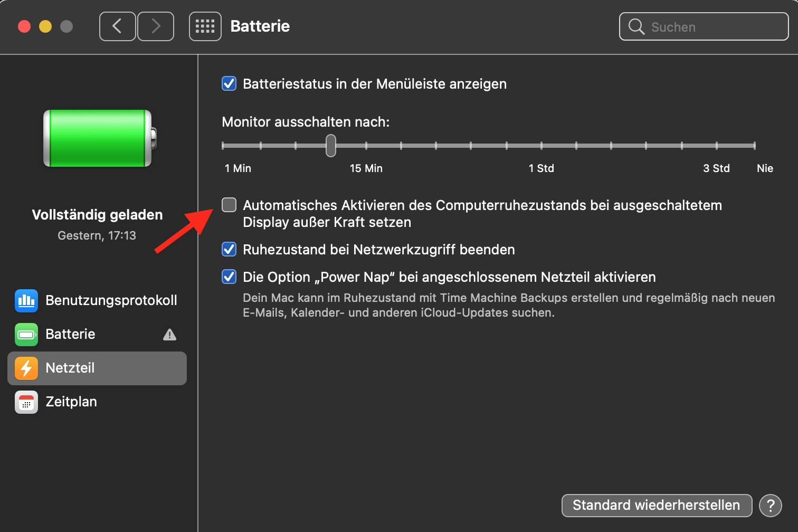
Task: Open help with question mark button
Action: tap(770, 505)
